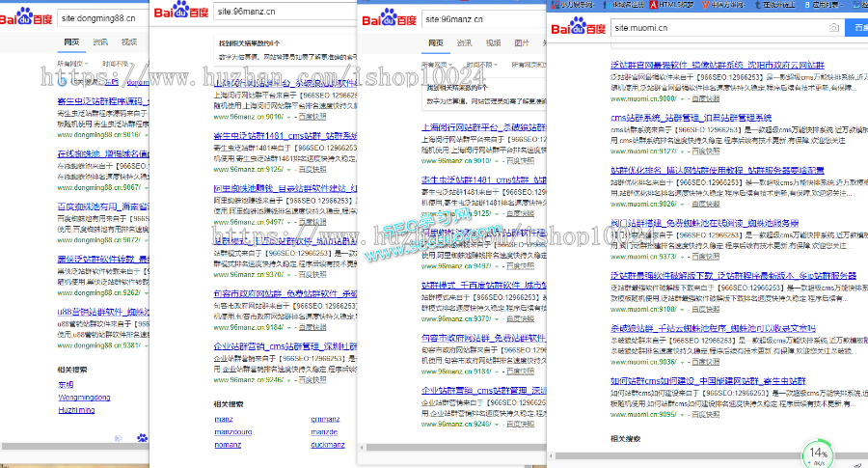
Task: Click the Baidu logo in the muomi.cn window
Action: coord(579,27)
